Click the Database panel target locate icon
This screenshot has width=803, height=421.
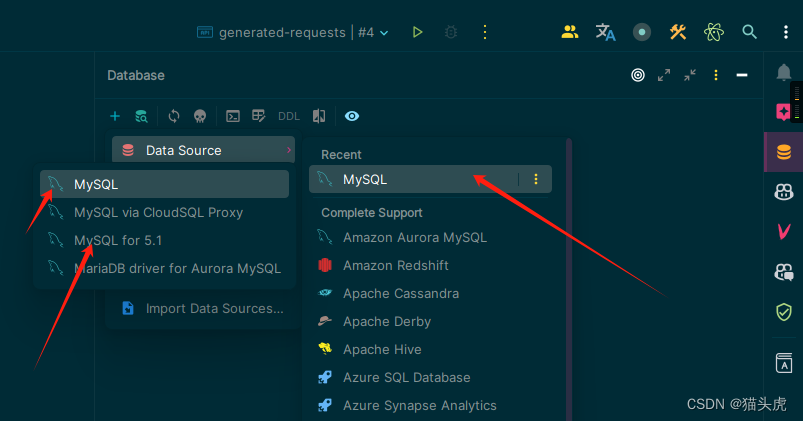638,75
